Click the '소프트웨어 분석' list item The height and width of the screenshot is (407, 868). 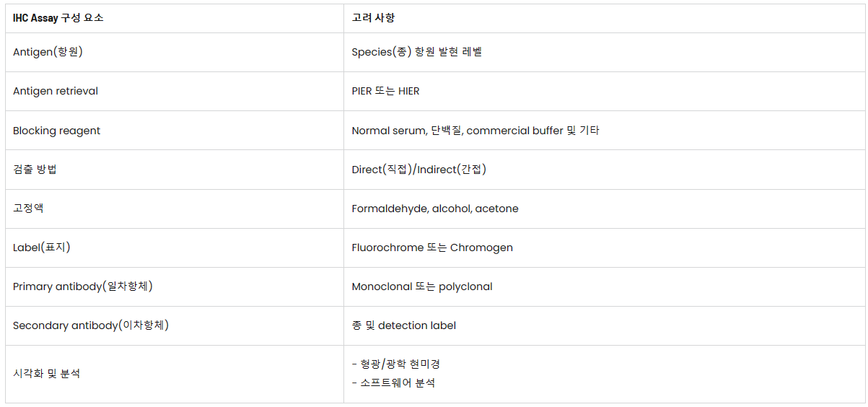393,383
